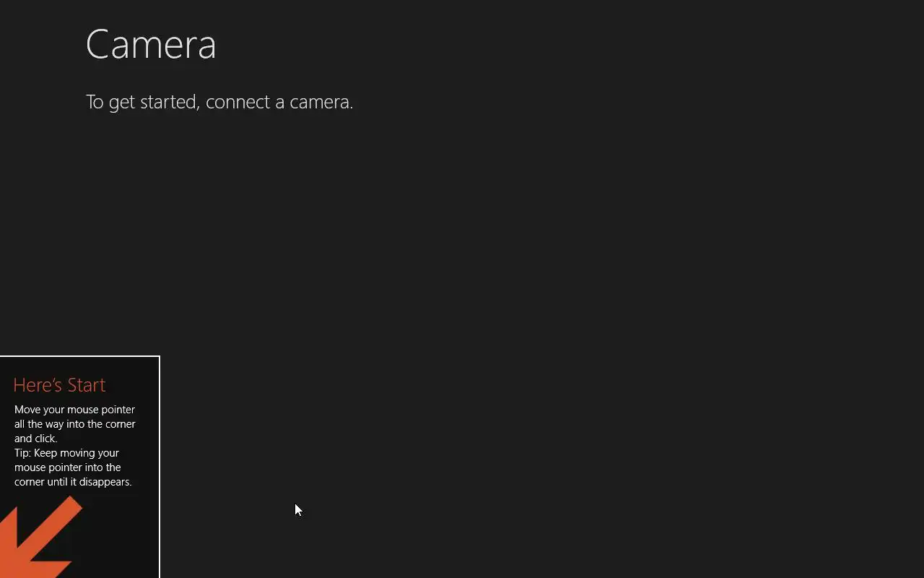This screenshot has width=924, height=578.
Task: Click empty space inside the Start tip panel
Action: [123, 535]
